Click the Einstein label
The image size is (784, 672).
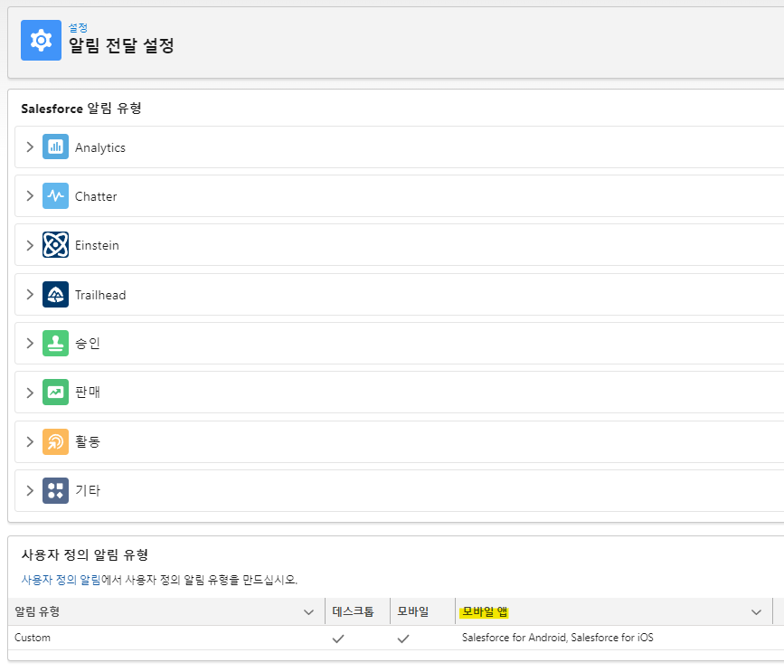(x=97, y=245)
